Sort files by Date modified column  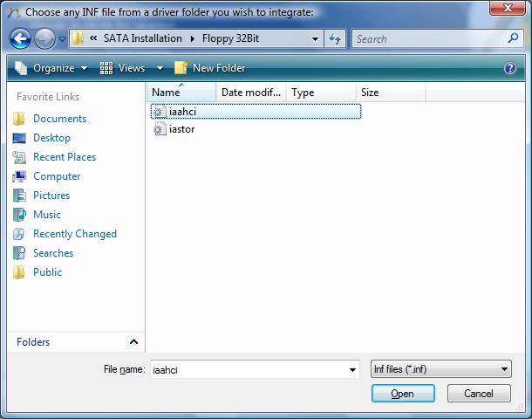tap(250, 92)
